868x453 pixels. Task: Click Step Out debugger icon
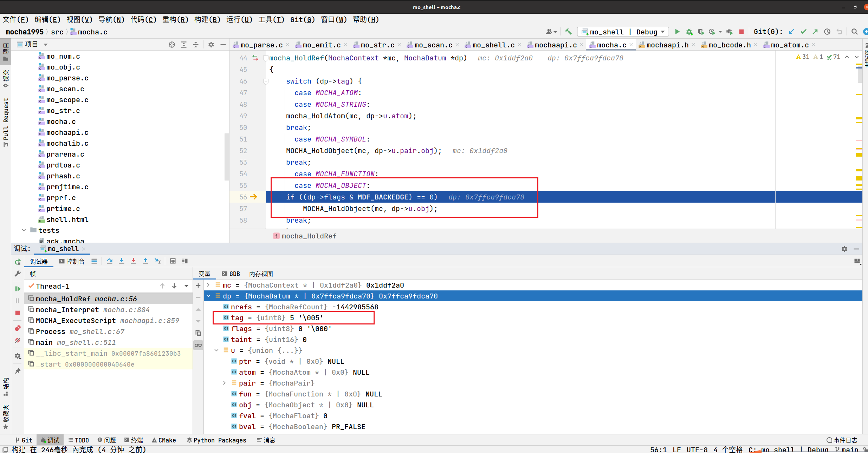(x=145, y=261)
